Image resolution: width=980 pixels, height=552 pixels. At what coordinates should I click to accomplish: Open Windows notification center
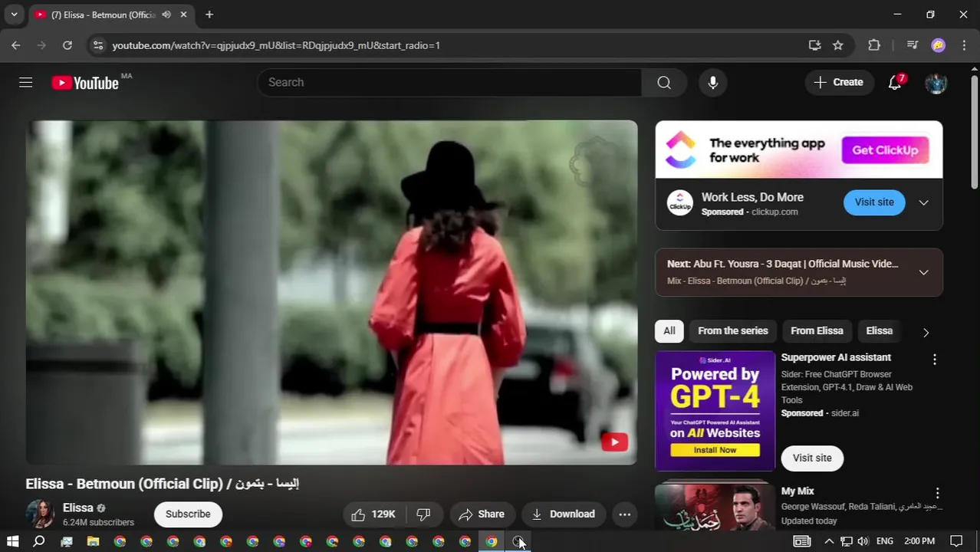tap(956, 541)
